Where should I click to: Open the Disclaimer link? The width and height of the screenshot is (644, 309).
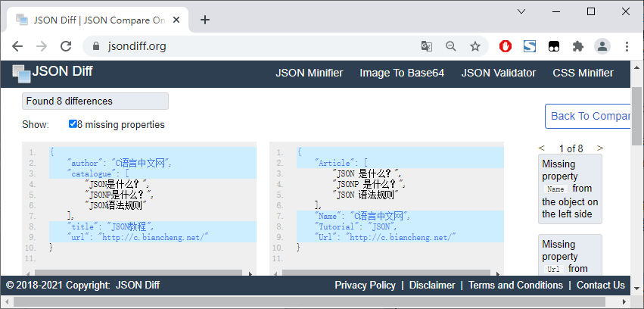[432, 286]
